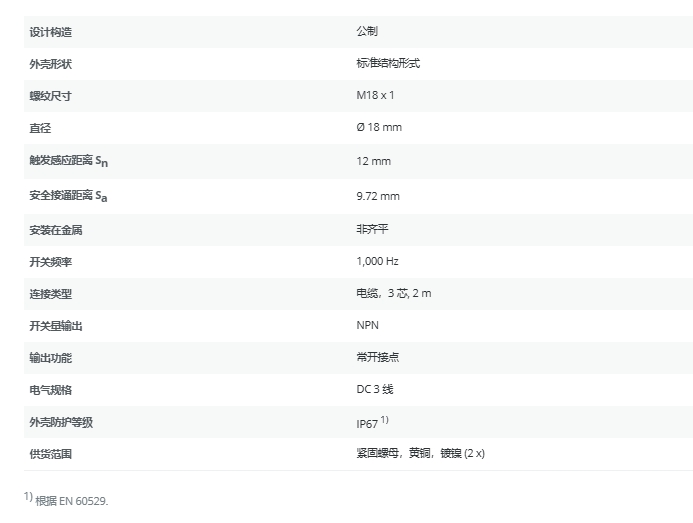Click the footnote superscript beside IP67
The image size is (693, 523).
(384, 419)
